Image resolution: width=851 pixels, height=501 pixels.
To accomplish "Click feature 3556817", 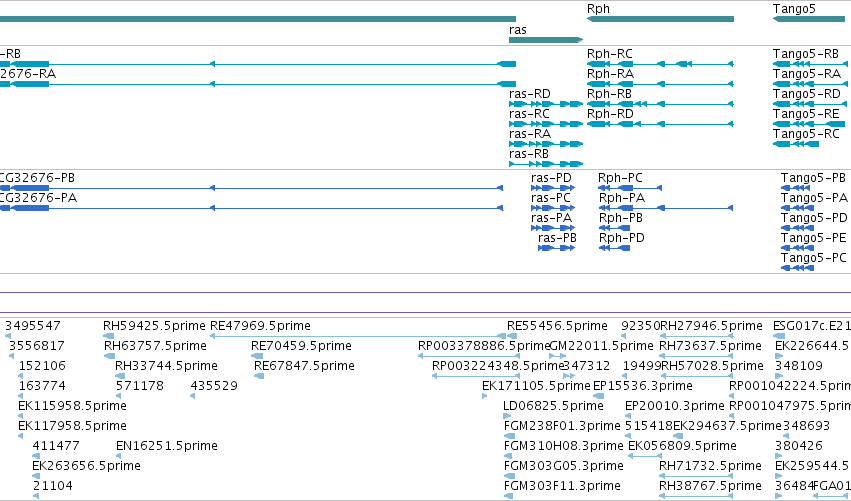I will point(36,346).
